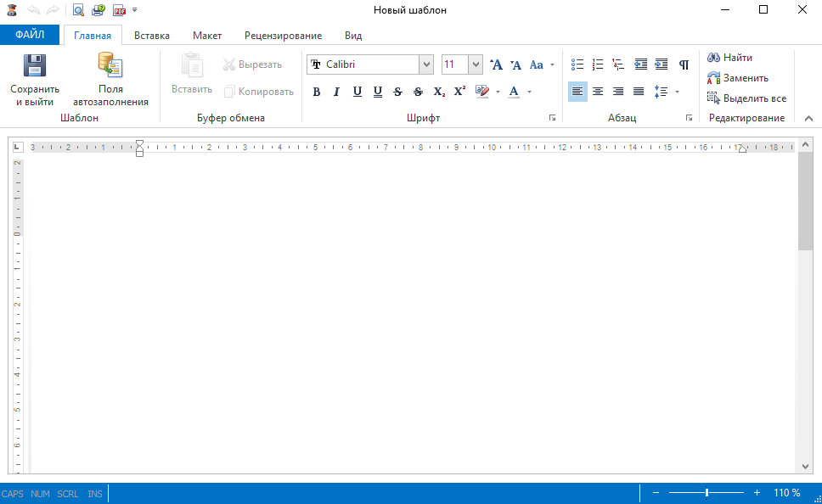Viewport: 822px width, 504px height.
Task: Justify the text
Action: (x=639, y=92)
